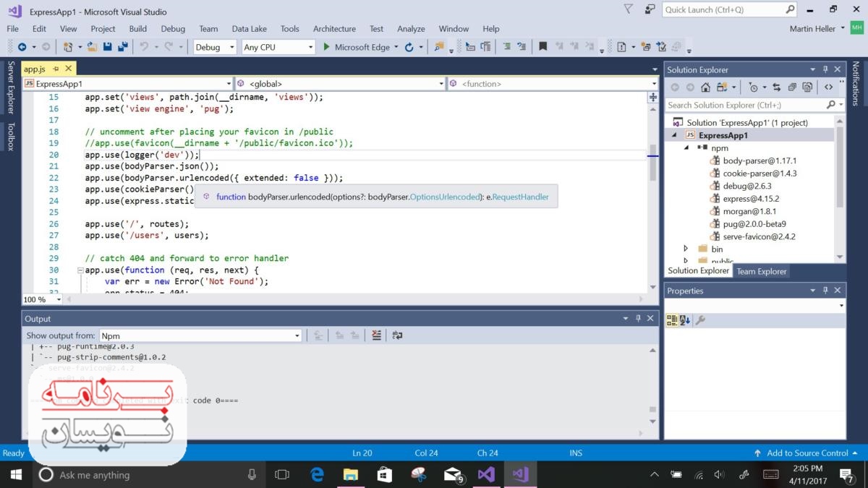Toggle auto-hide pin on Solution Explorer panel

[825, 69]
